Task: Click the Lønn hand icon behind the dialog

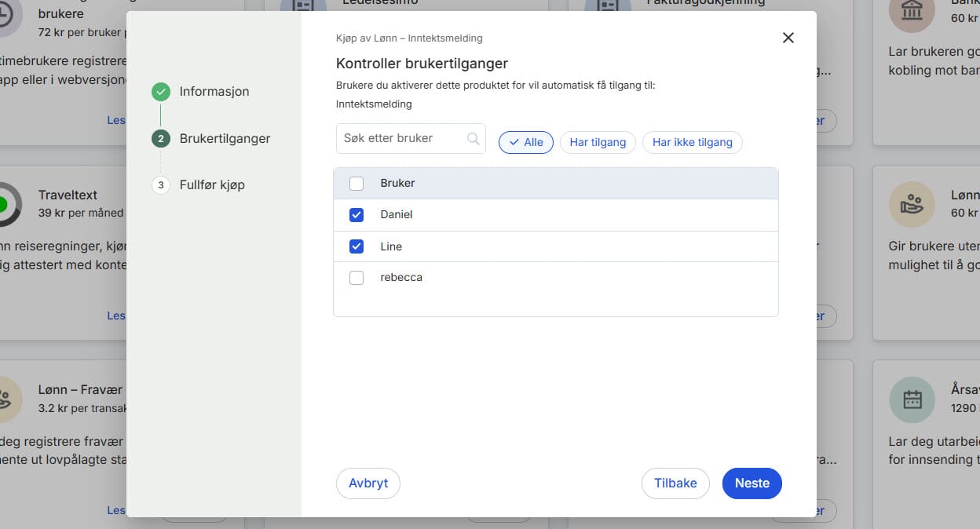Action: tap(912, 205)
